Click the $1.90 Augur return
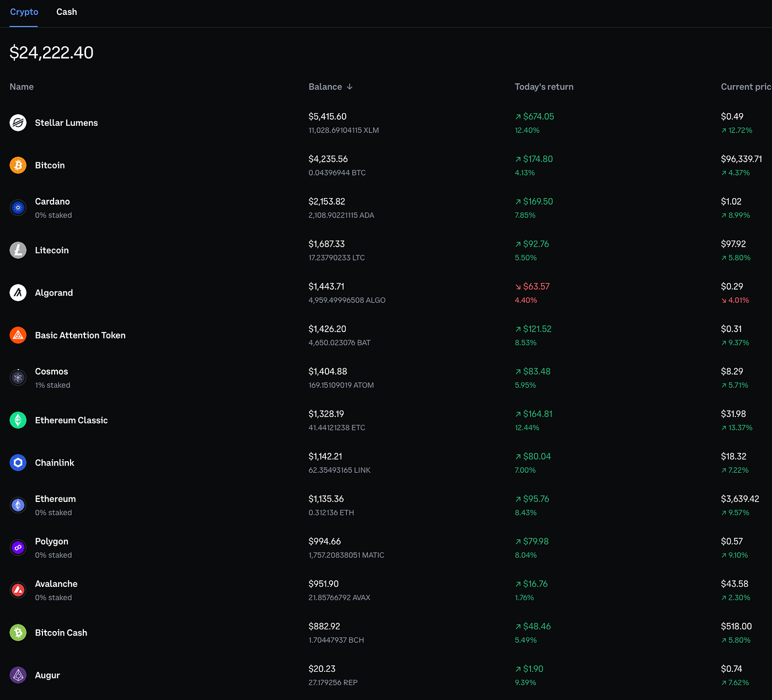This screenshot has width=772, height=700. (529, 669)
